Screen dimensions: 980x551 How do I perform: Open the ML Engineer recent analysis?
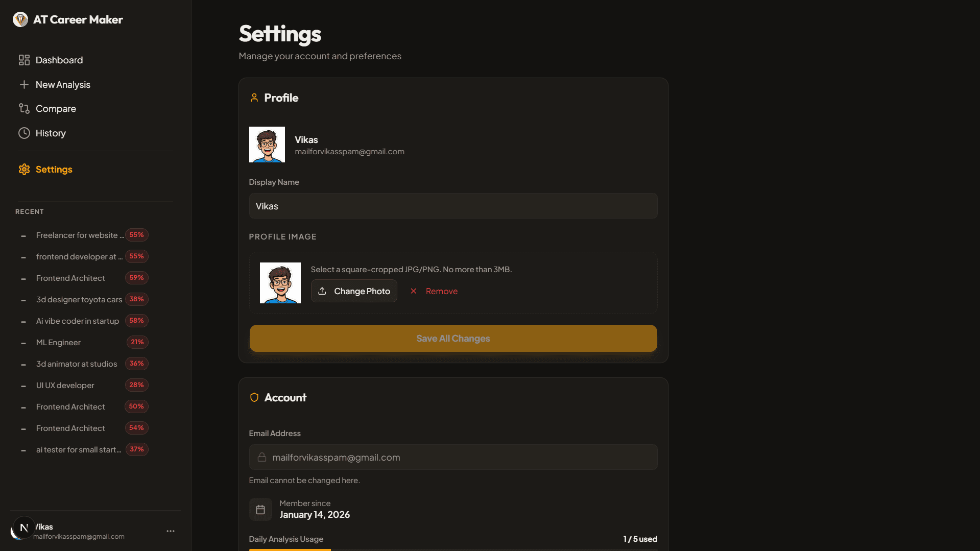[x=58, y=342]
